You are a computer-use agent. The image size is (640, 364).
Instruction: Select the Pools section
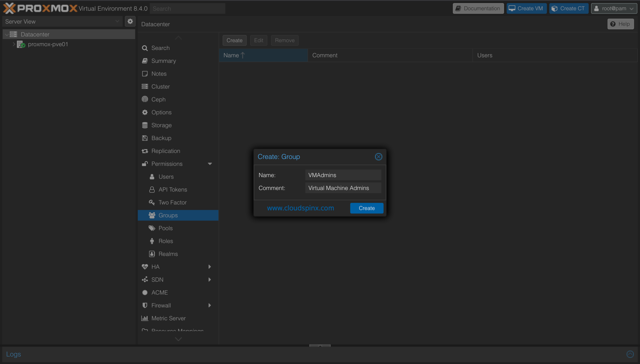(166, 228)
